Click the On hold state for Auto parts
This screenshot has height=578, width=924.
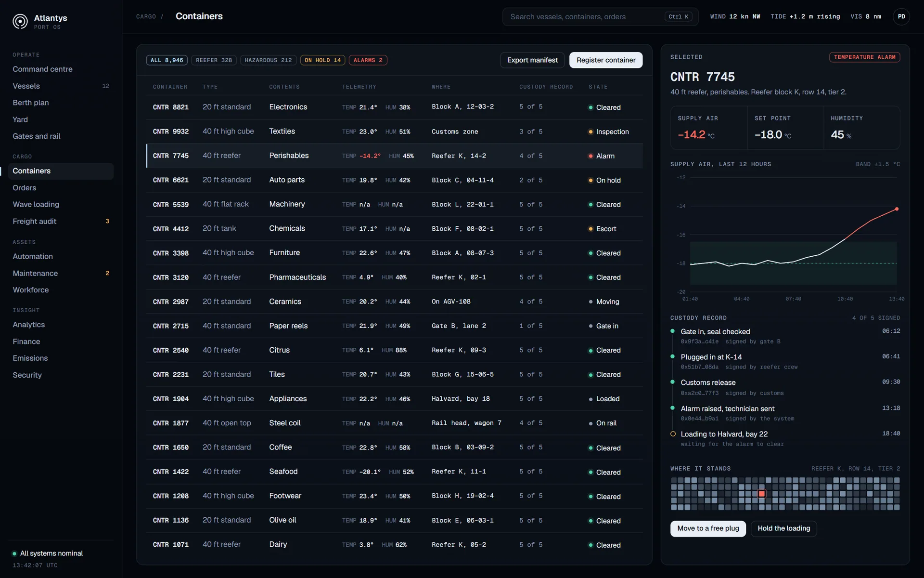coord(605,180)
